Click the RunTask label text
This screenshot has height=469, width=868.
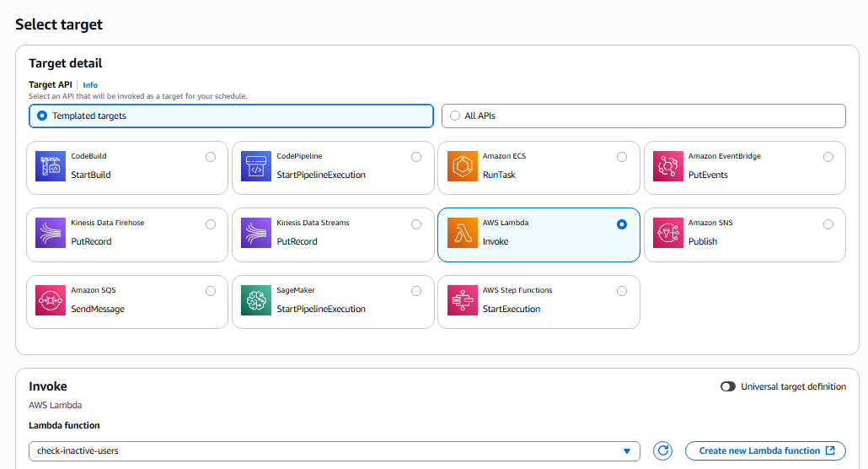499,175
